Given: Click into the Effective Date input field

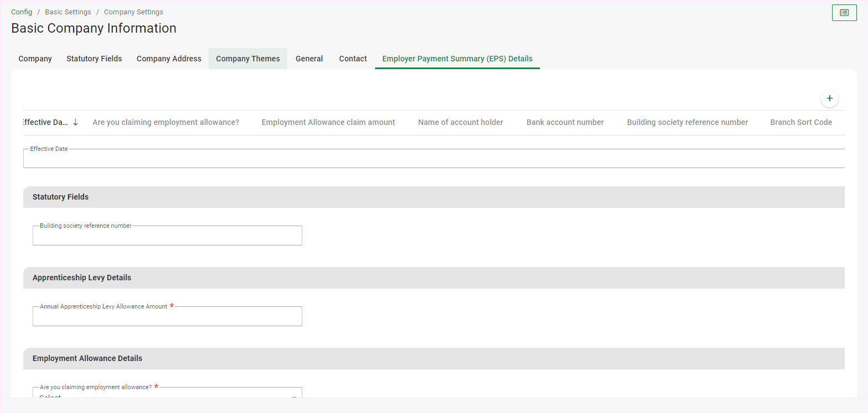Looking at the screenshot, I should [x=433, y=159].
